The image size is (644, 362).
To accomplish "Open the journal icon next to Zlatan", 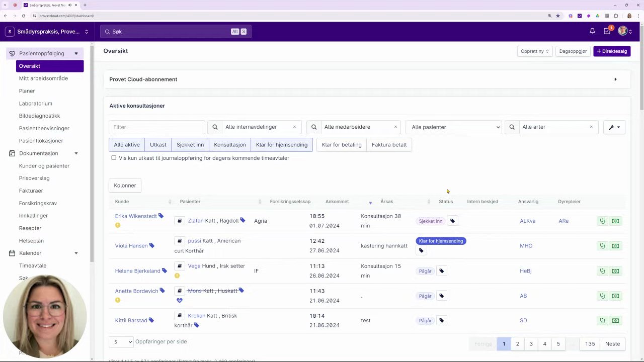I will click(x=180, y=221).
